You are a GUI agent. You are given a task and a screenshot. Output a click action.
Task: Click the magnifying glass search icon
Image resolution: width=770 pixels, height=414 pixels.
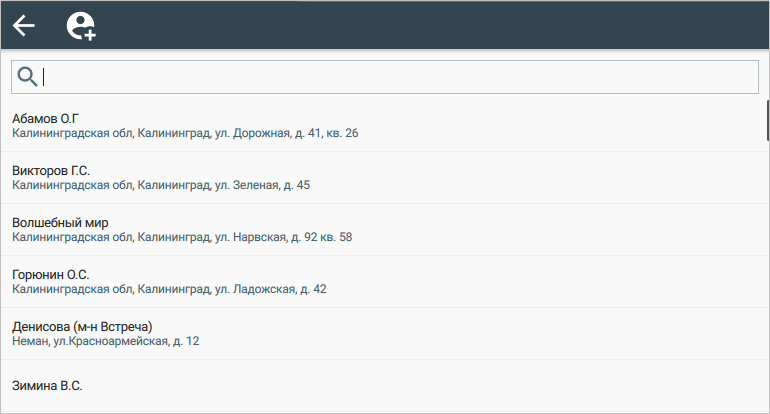pyautogui.click(x=28, y=77)
